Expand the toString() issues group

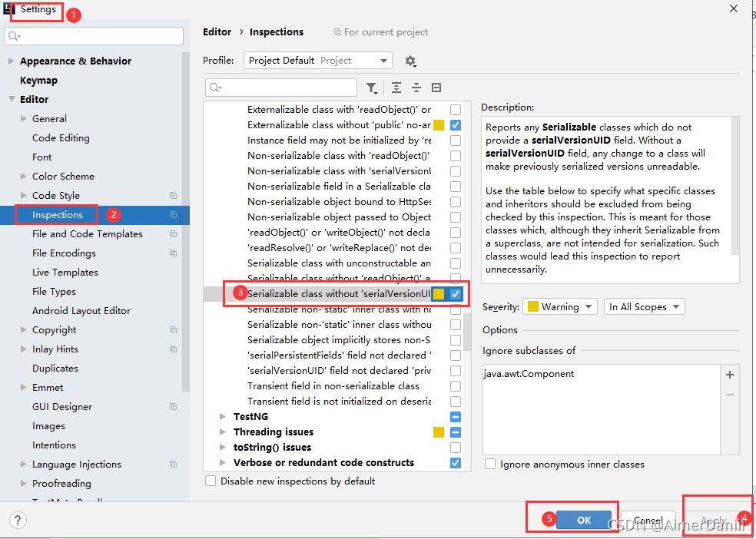point(222,448)
